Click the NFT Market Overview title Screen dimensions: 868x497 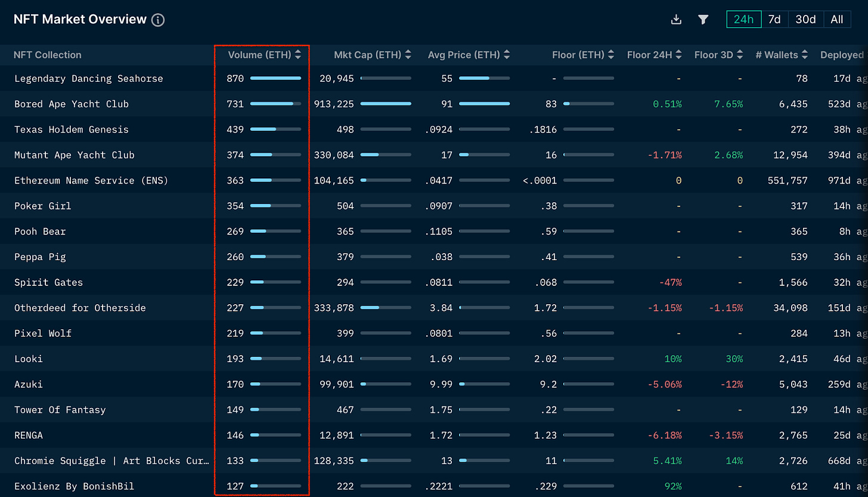pyautogui.click(x=80, y=19)
